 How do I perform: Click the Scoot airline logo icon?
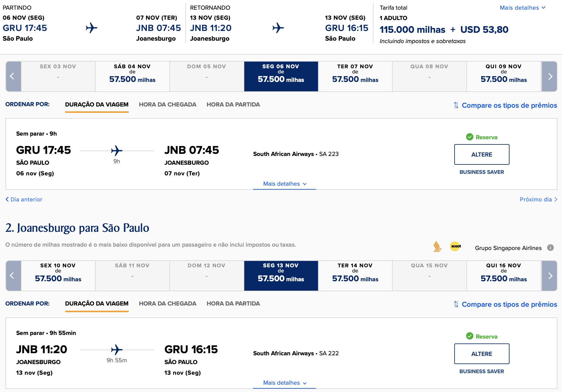[455, 246]
